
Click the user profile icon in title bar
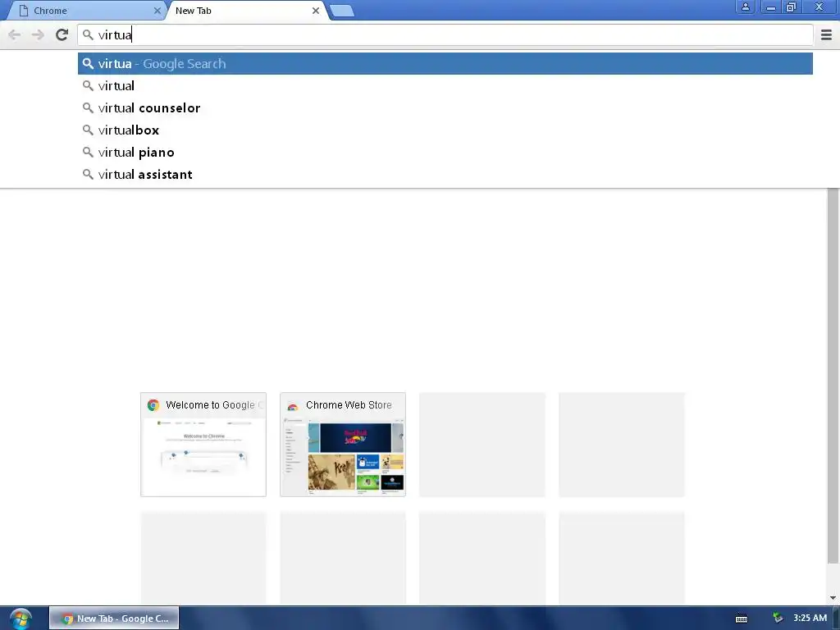745,7
